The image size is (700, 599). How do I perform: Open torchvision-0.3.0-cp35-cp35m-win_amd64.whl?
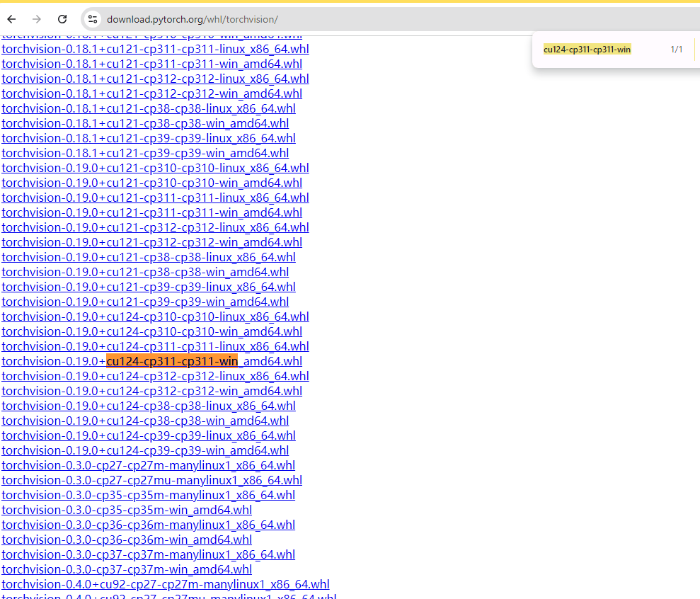click(127, 510)
